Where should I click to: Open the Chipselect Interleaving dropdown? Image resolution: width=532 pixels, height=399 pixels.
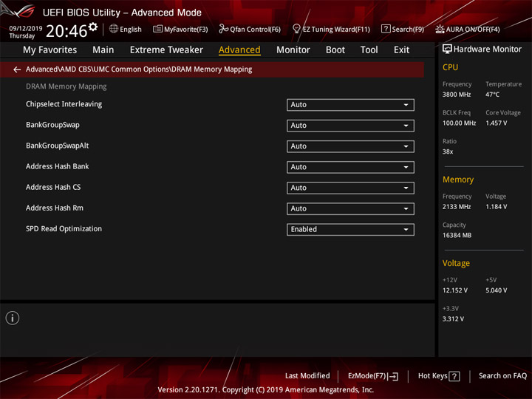[x=350, y=105]
